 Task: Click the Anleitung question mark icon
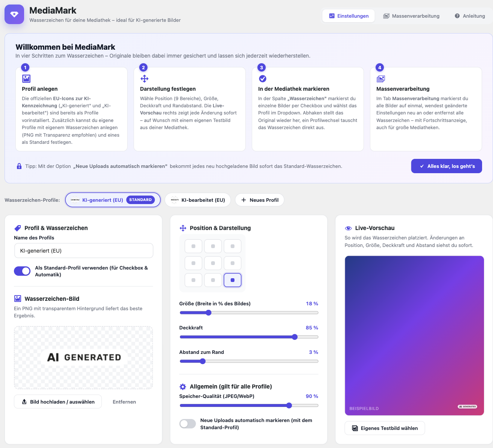coord(457,16)
